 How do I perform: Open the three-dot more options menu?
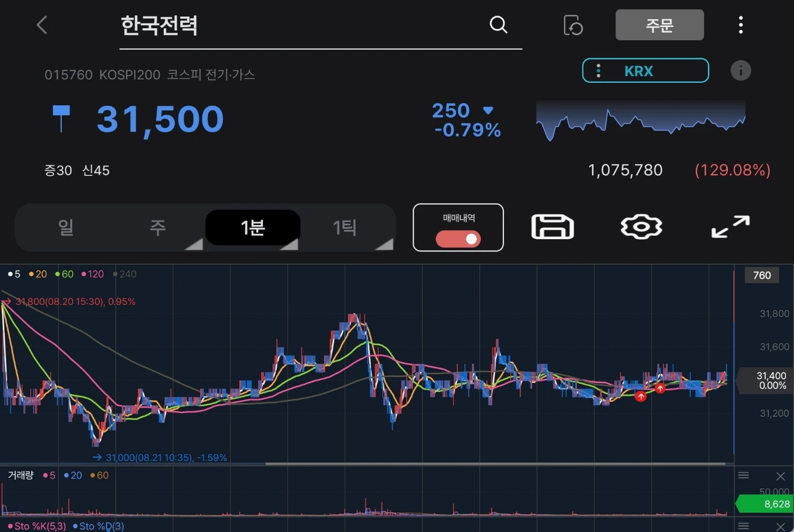pos(741,25)
